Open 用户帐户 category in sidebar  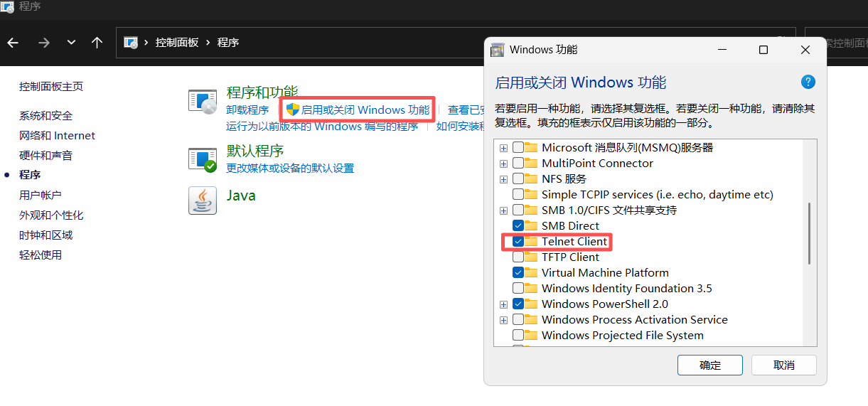coord(41,195)
